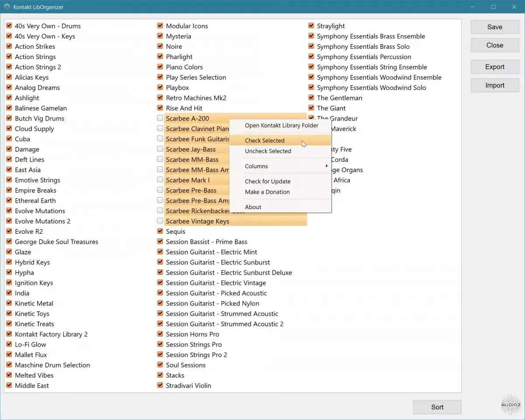The image size is (525, 420).
Task: Check the Scarbee Vintage Keys checkbox
Action: [160, 221]
